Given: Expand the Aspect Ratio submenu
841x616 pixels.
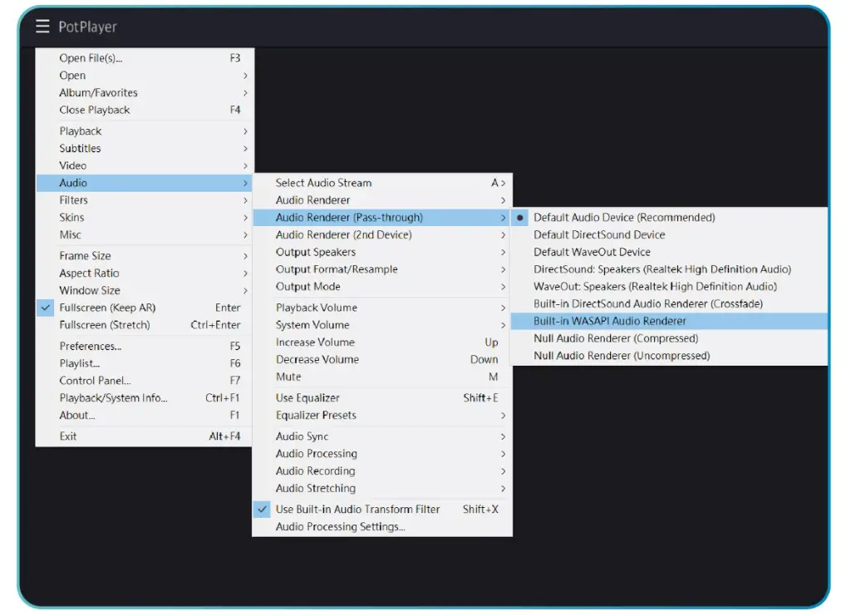Looking at the screenshot, I should click(88, 273).
